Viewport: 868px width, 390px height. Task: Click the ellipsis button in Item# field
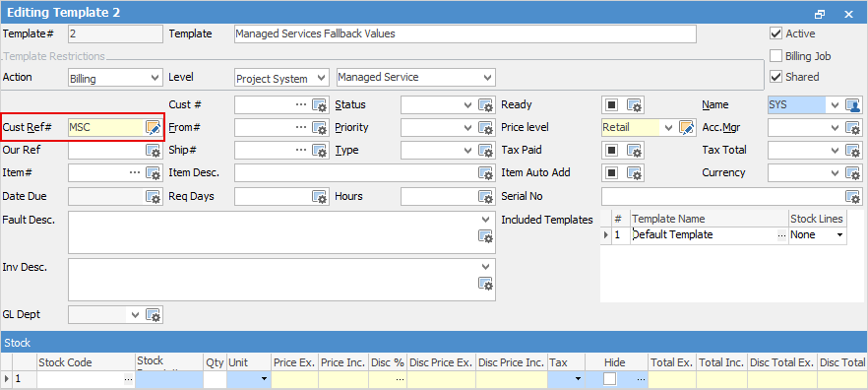135,173
